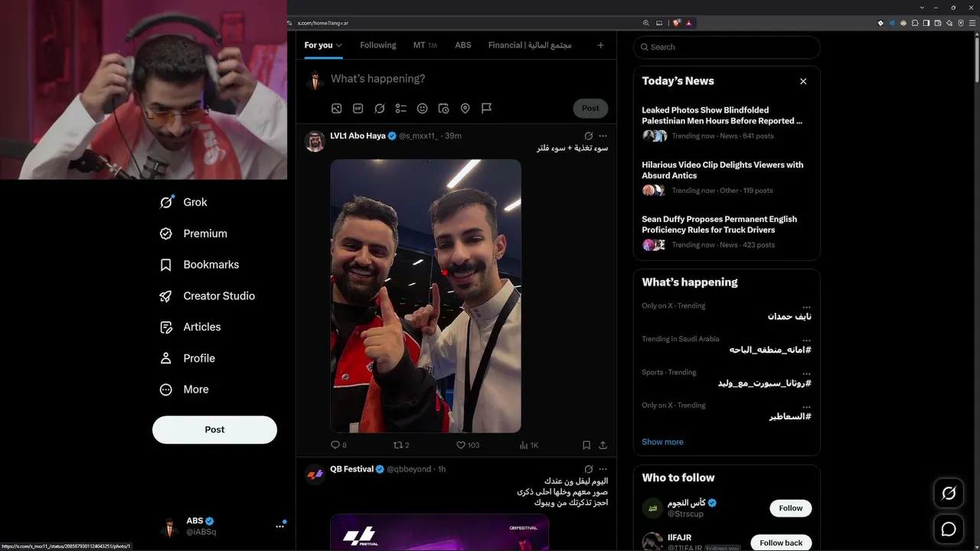
Task: Go to Grok in the sidebar
Action: coord(183,202)
